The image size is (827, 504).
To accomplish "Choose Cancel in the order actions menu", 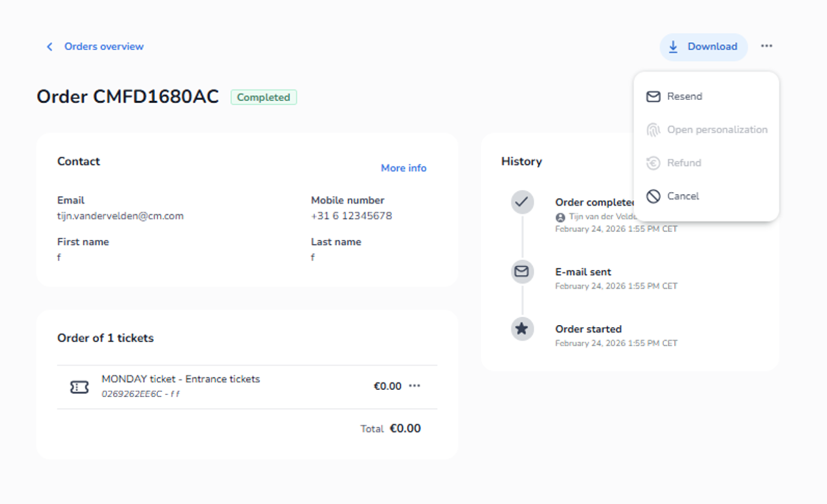I will (683, 196).
